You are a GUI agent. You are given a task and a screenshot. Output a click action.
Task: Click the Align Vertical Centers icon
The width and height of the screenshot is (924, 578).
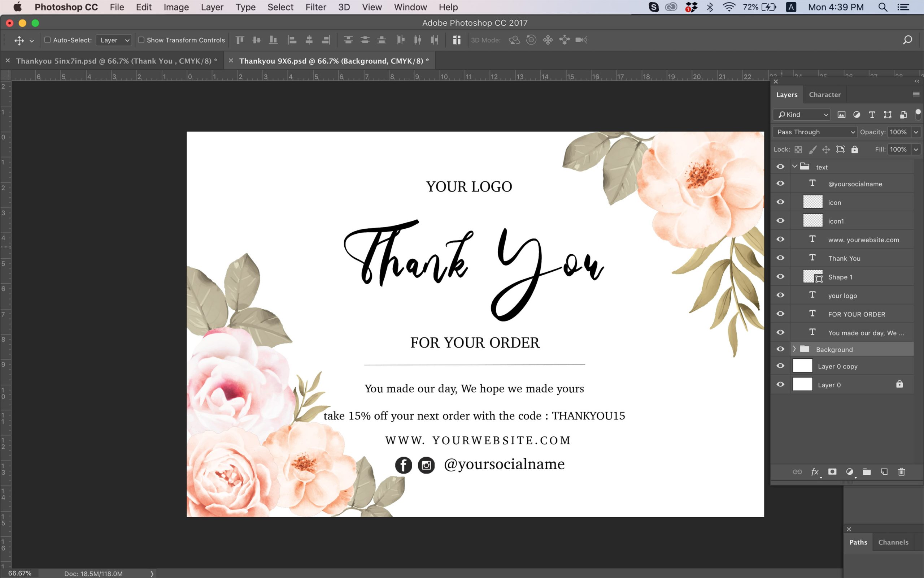(x=257, y=40)
